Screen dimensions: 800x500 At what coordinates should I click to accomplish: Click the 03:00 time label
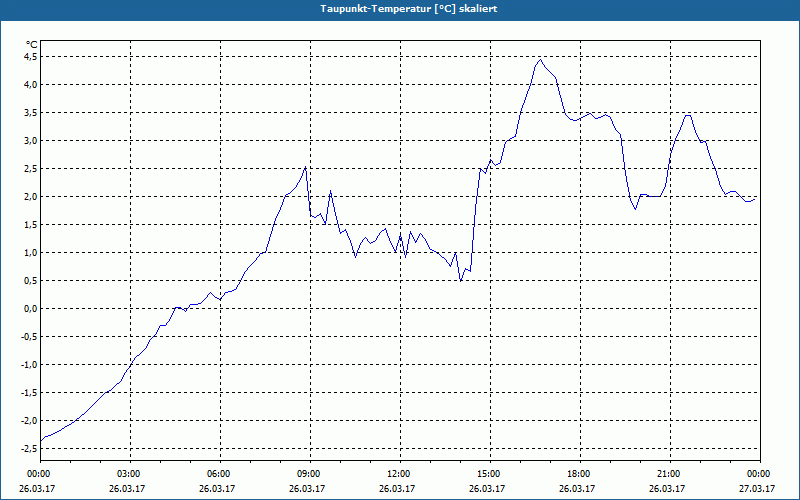pyautogui.click(x=130, y=474)
